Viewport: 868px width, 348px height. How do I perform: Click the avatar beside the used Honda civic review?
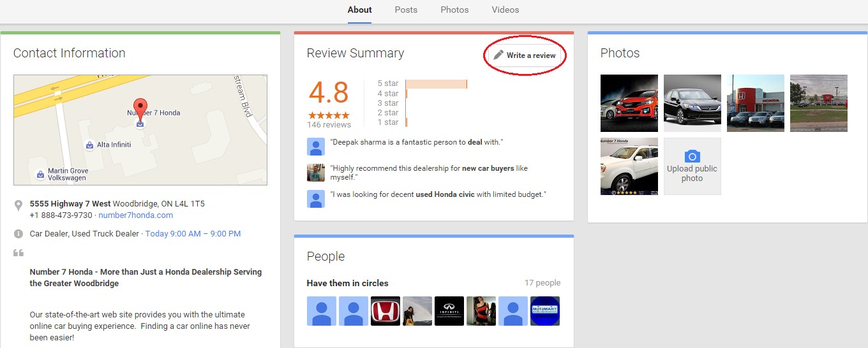tap(315, 199)
